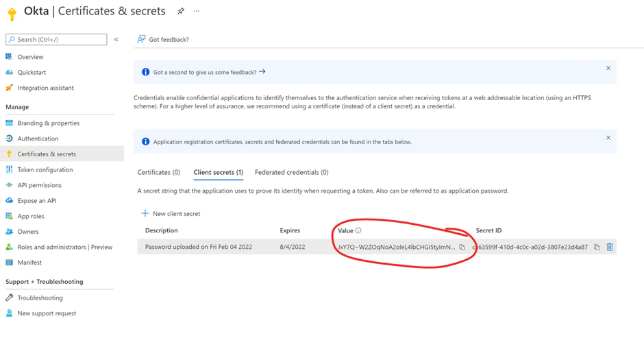Open API permissions
644x338 pixels.
tap(40, 185)
